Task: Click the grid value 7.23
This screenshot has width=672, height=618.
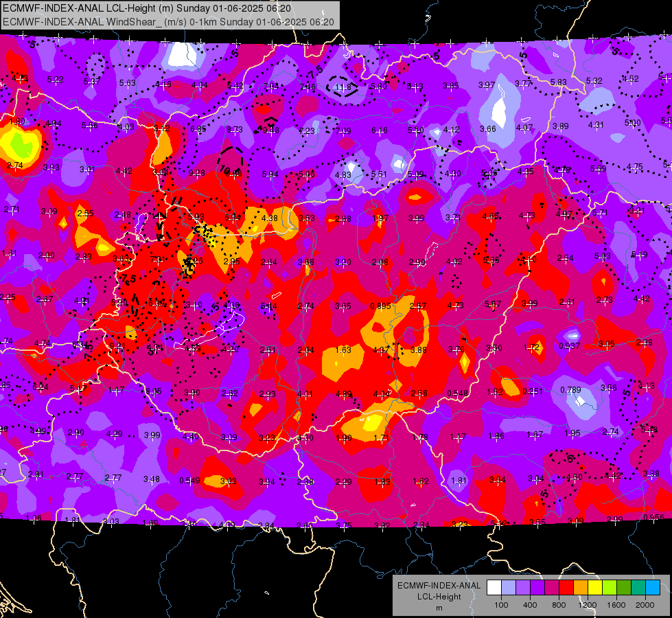Action: [307, 130]
